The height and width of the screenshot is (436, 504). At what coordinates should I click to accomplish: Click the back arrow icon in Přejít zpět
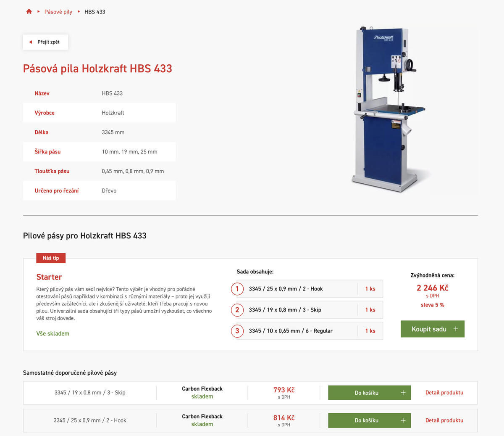pyautogui.click(x=31, y=42)
